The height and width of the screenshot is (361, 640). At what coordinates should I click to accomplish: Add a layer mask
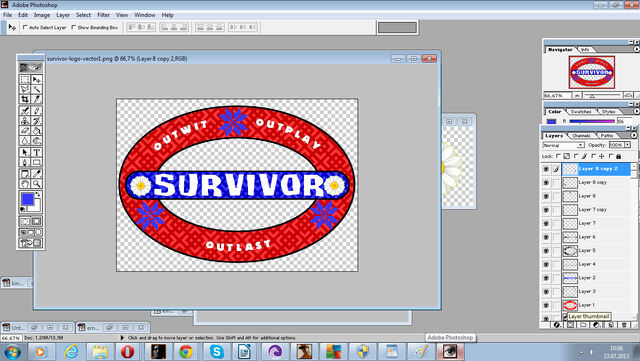[x=570, y=325]
